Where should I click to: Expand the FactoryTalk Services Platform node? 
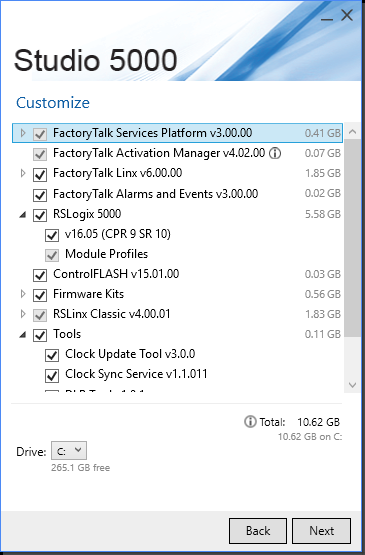pos(23,133)
